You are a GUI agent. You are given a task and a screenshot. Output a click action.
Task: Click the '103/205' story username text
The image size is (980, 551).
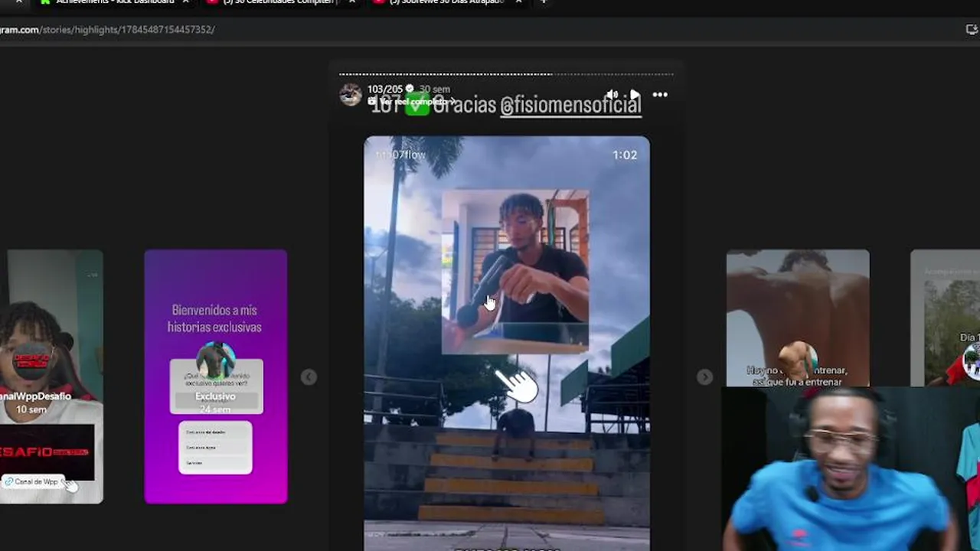click(384, 89)
